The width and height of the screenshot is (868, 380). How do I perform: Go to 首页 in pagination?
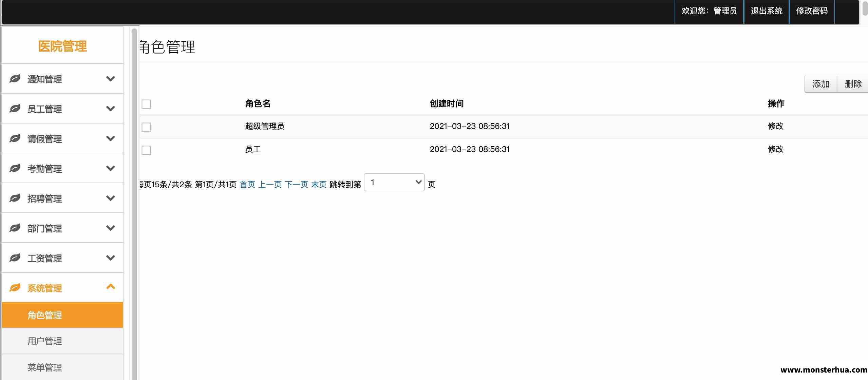(x=247, y=184)
